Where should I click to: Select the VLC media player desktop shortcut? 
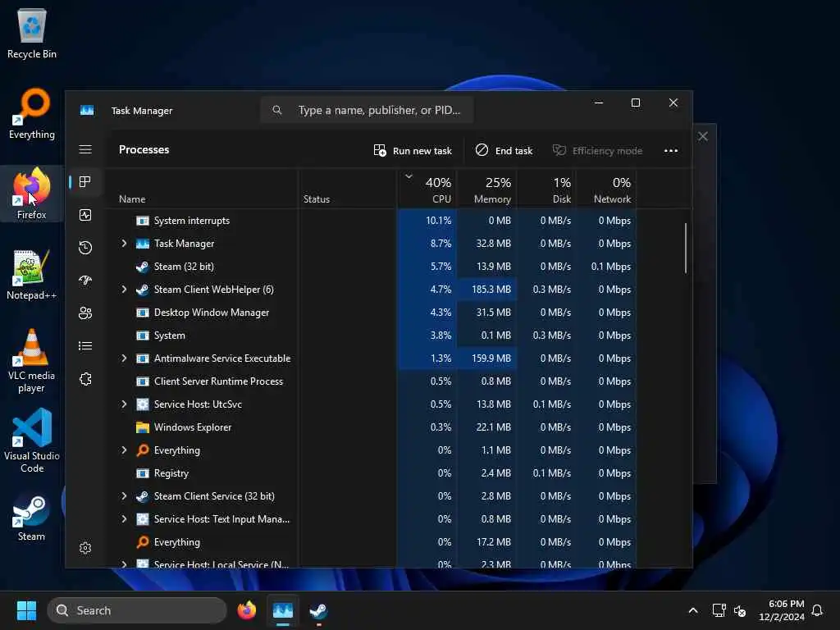(32, 361)
